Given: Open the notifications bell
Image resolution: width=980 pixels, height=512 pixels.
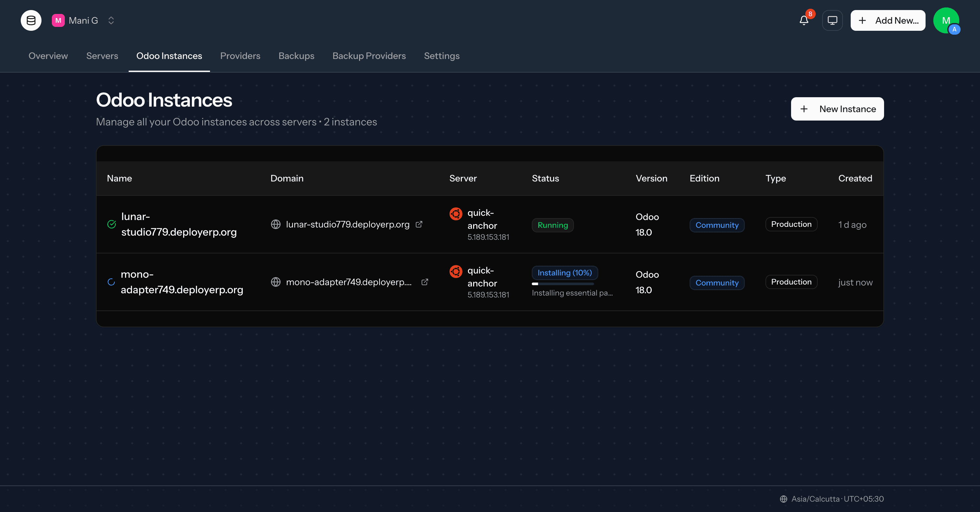Looking at the screenshot, I should [804, 20].
